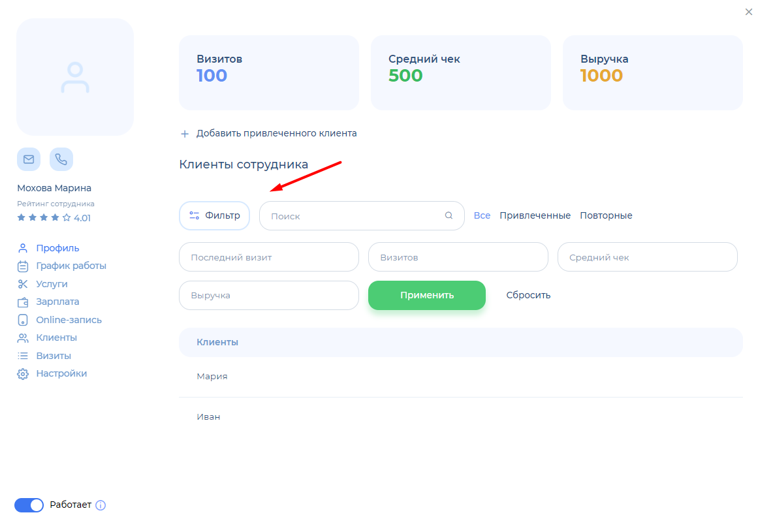Click the magnifier icon in search field

click(449, 216)
